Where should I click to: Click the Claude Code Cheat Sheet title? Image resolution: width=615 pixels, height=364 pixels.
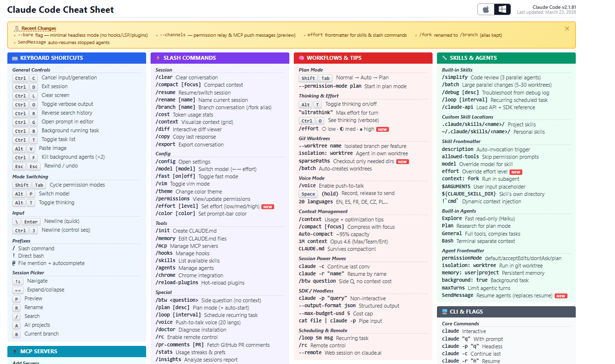click(x=60, y=10)
